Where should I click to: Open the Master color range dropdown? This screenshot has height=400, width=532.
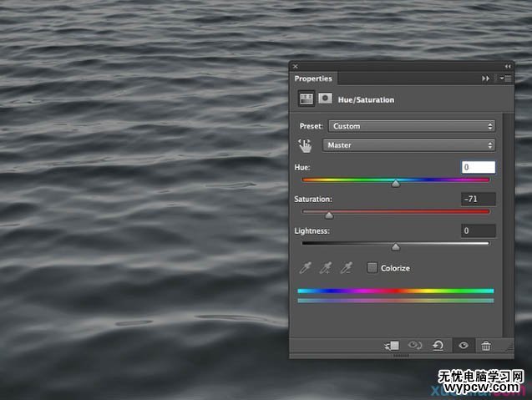point(408,145)
